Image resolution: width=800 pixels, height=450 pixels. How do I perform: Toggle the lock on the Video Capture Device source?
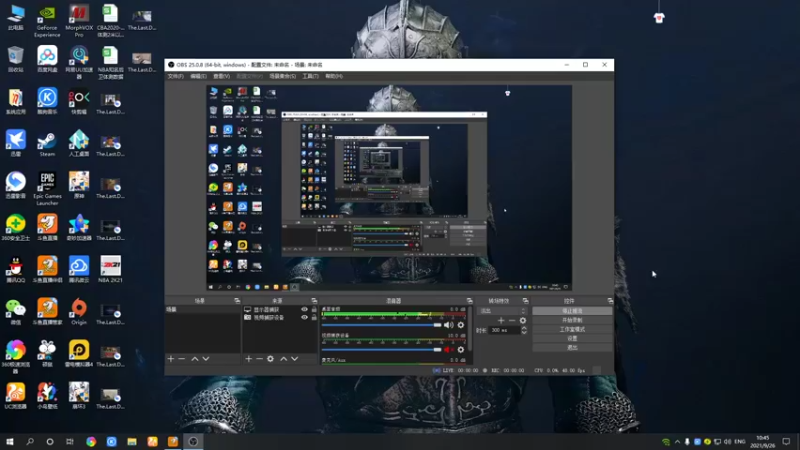click(x=314, y=317)
